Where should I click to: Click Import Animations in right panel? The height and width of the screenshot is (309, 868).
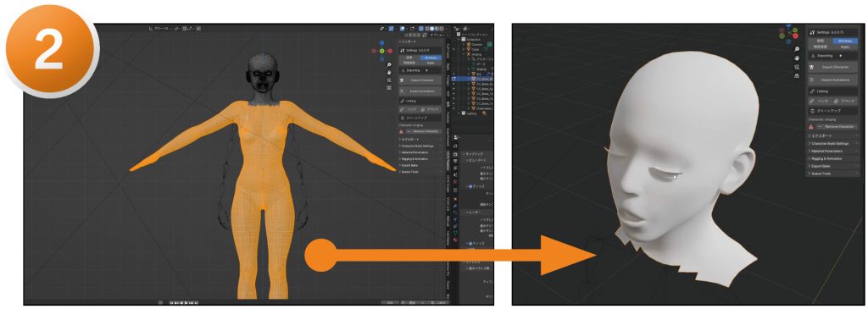(832, 80)
